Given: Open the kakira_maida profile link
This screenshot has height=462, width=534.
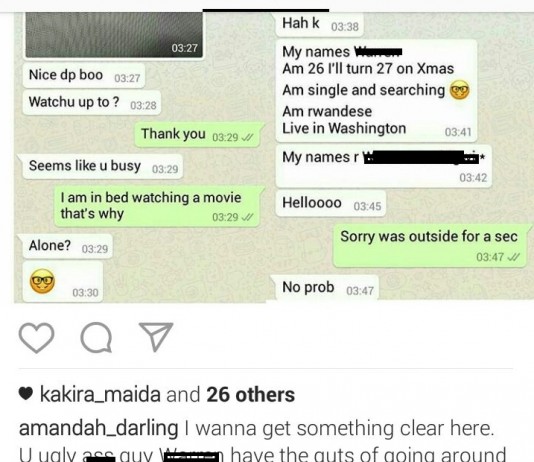Looking at the screenshot, I should pyautogui.click(x=100, y=394).
